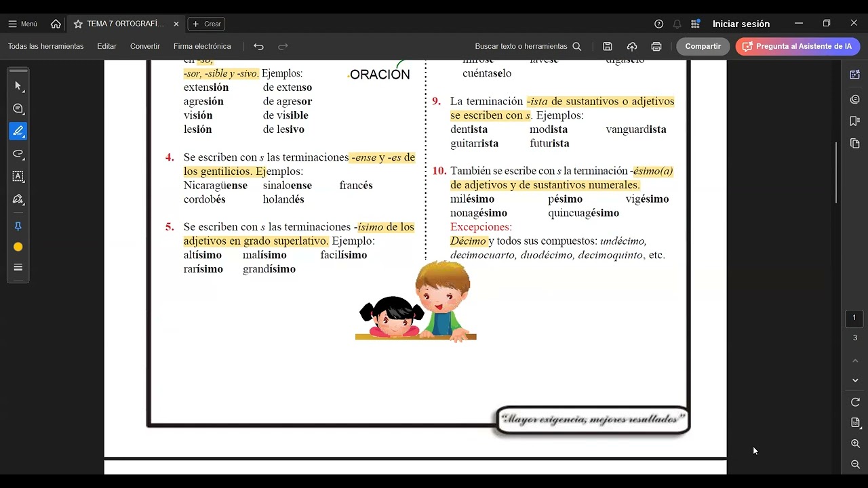The width and height of the screenshot is (868, 488).
Task: Click the Buscar texto o herramientas search field
Action: 528,46
